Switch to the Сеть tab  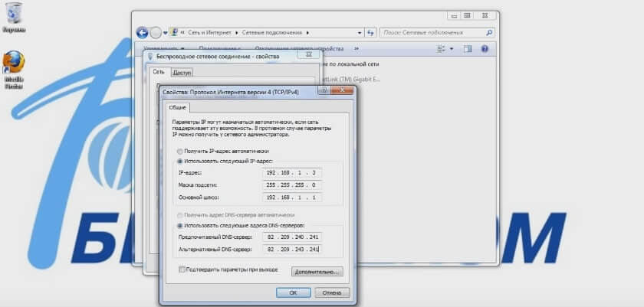click(159, 72)
